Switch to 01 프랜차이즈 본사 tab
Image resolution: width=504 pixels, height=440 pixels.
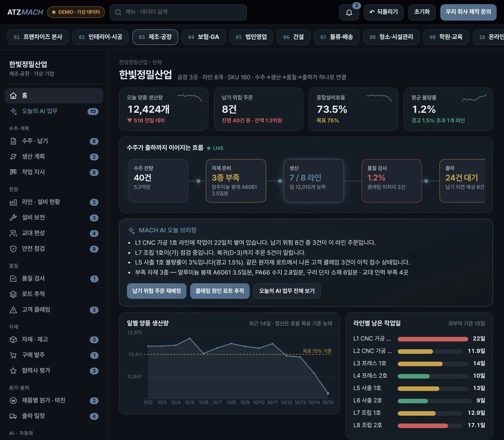point(38,37)
